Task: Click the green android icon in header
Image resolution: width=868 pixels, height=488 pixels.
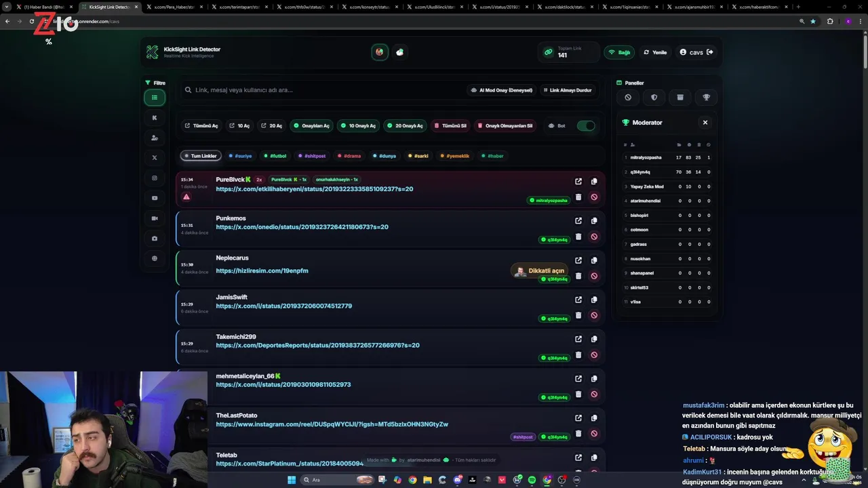Action: pos(400,52)
